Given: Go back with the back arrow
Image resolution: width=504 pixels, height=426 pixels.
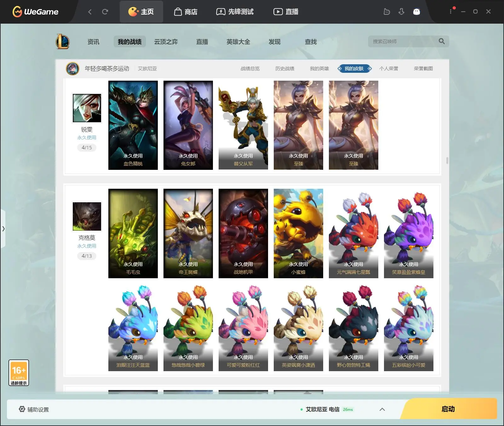Looking at the screenshot, I should pyautogui.click(x=90, y=12).
